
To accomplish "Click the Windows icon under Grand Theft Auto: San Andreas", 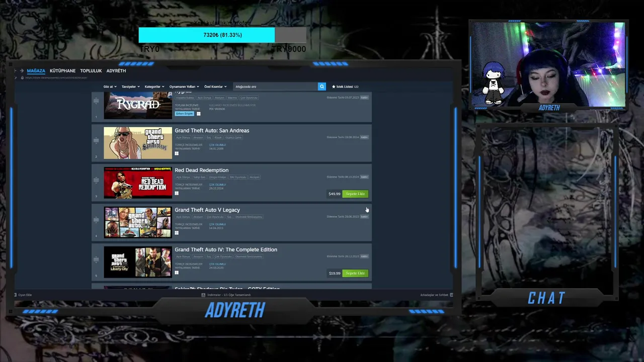I will (x=177, y=153).
